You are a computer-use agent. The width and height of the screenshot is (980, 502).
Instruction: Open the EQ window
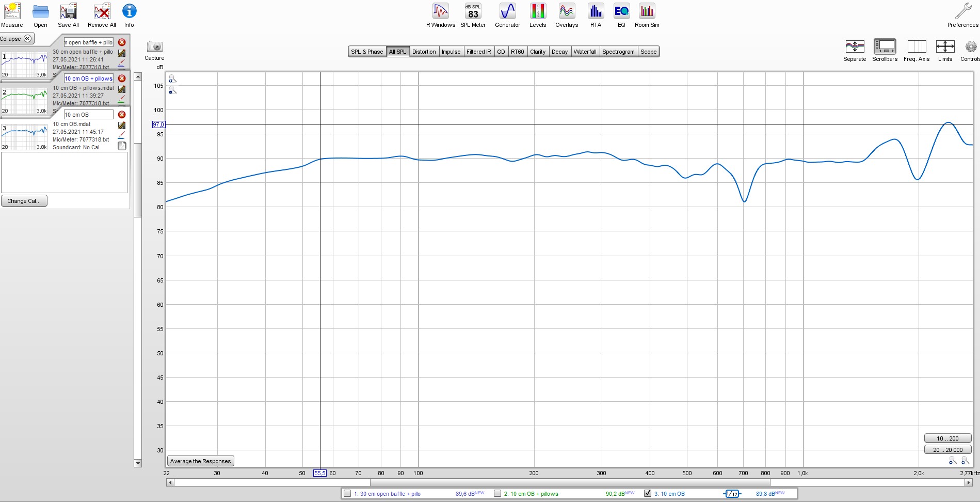coord(621,15)
